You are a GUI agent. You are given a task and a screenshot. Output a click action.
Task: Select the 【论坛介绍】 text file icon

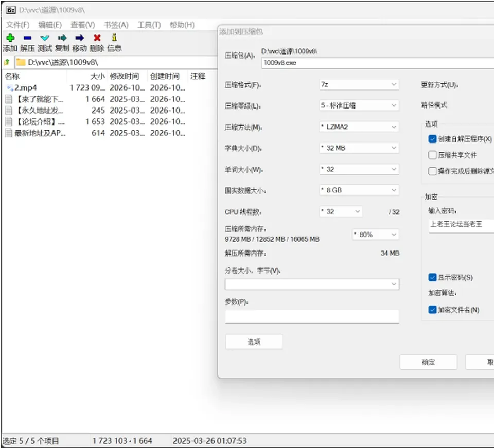[x=9, y=122]
